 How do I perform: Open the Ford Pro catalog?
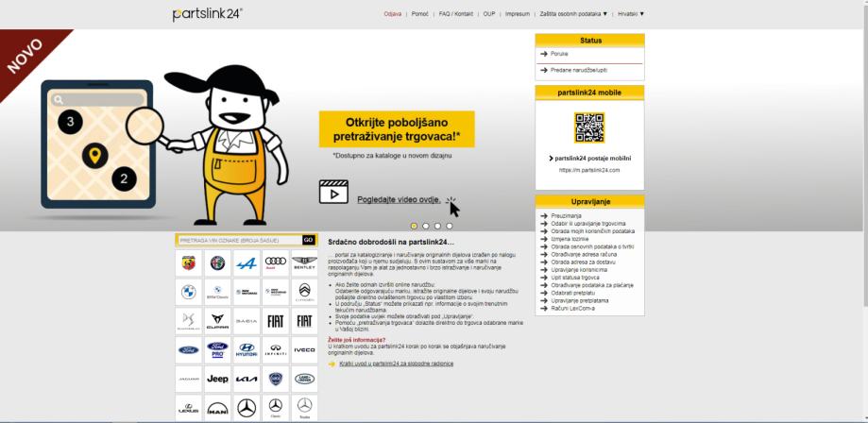click(x=217, y=350)
